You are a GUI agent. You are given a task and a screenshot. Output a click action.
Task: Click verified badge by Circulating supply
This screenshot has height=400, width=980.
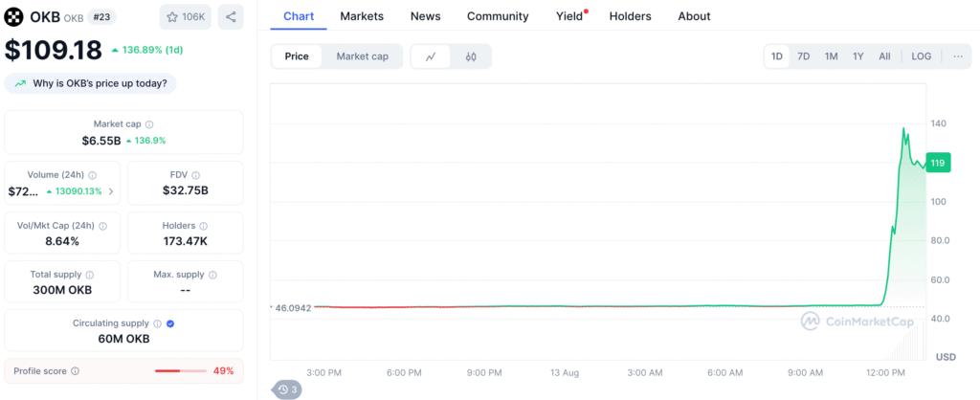point(170,323)
